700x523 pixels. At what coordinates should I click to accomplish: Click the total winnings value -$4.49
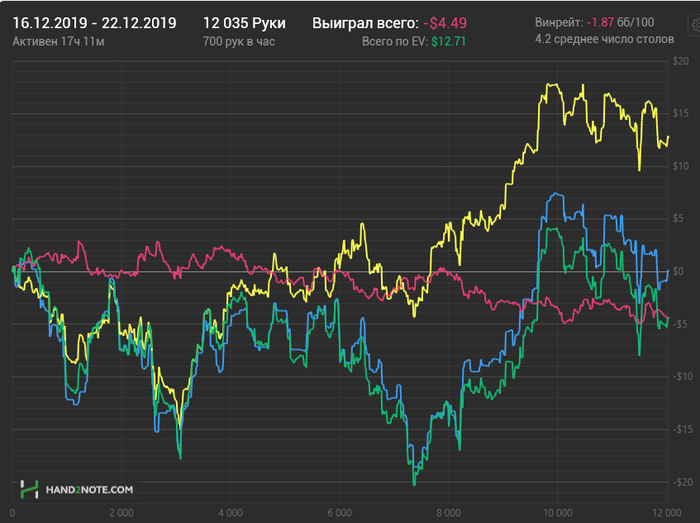445,23
